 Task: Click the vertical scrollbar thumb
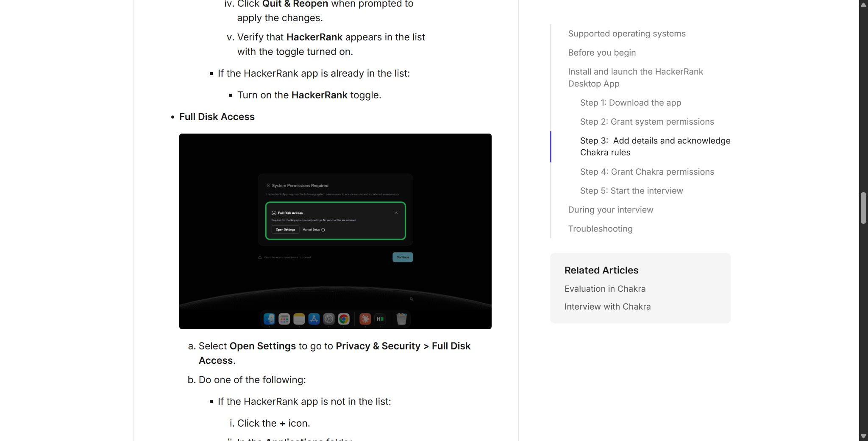[863, 208]
